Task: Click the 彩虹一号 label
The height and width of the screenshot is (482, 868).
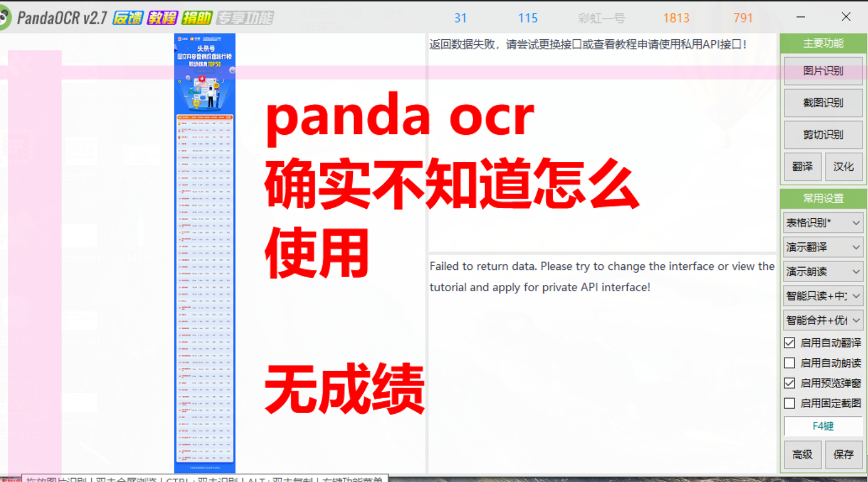Action: (601, 18)
